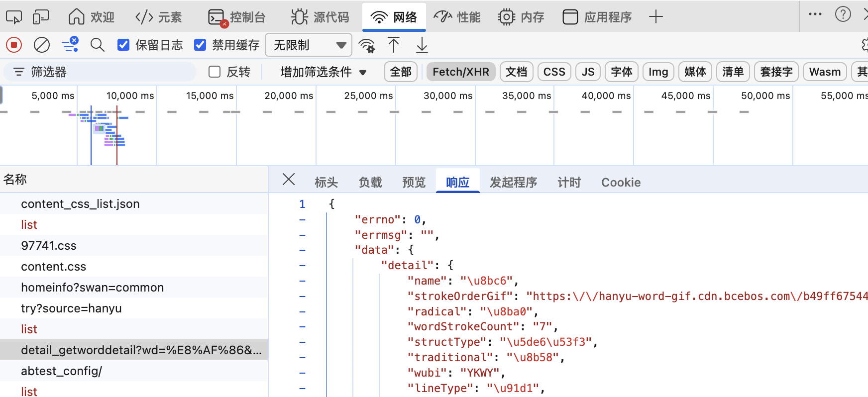Viewport: 868px width, 397px height.
Task: Filter requests by the CSS button
Action: [554, 72]
